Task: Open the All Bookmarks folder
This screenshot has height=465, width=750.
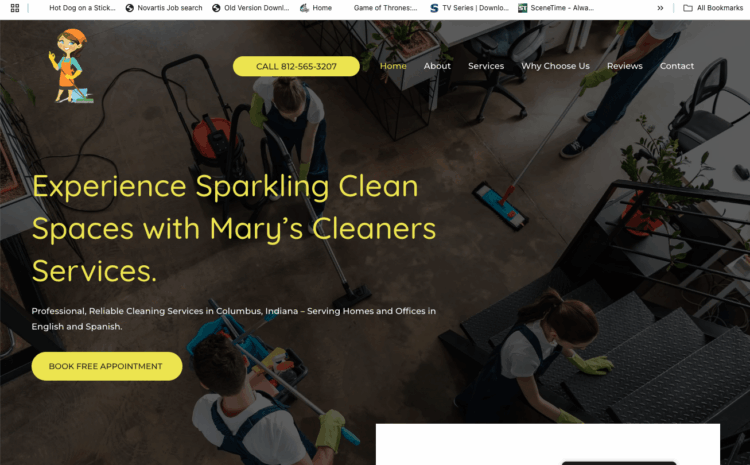Action: click(713, 8)
